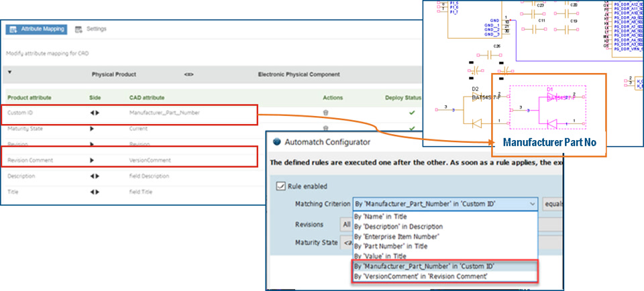Click the bidirectional side arrows for Description row
Image resolution: width=644 pixels, height=291 pixels.
pos(95,176)
